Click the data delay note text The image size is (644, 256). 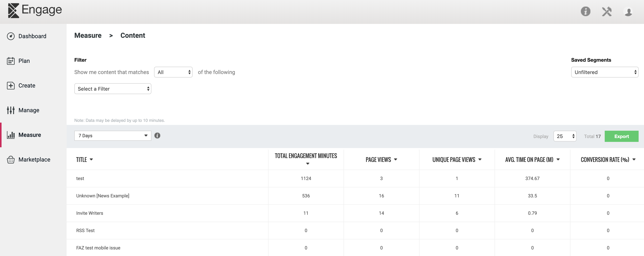[120, 120]
